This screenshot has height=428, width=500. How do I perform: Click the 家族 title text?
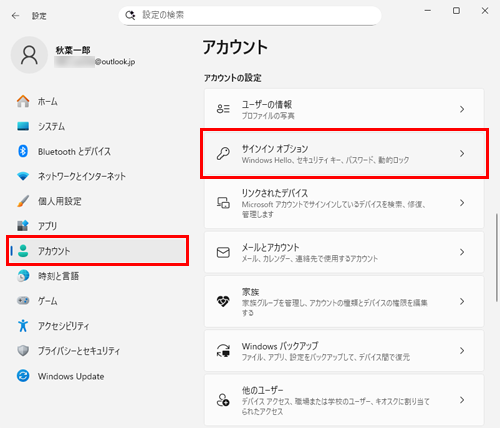pos(250,292)
